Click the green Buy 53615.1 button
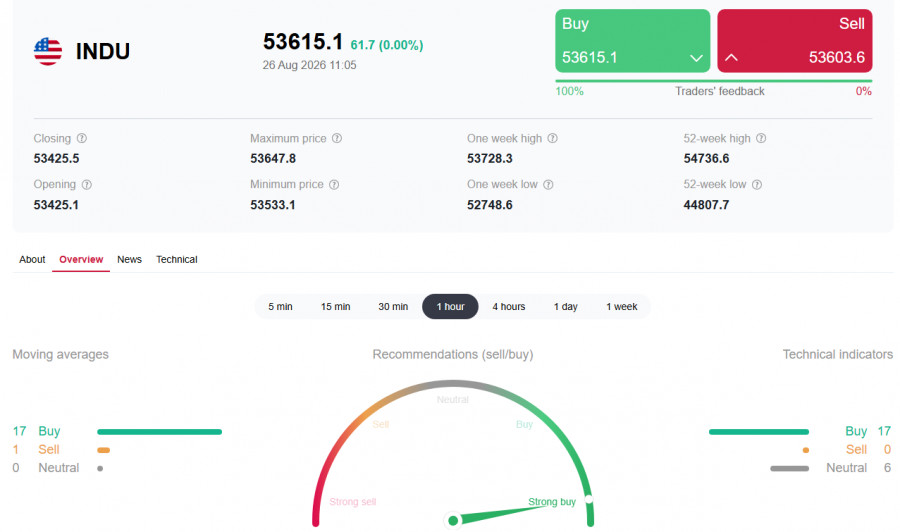This screenshot has width=900, height=532. pyautogui.click(x=633, y=41)
